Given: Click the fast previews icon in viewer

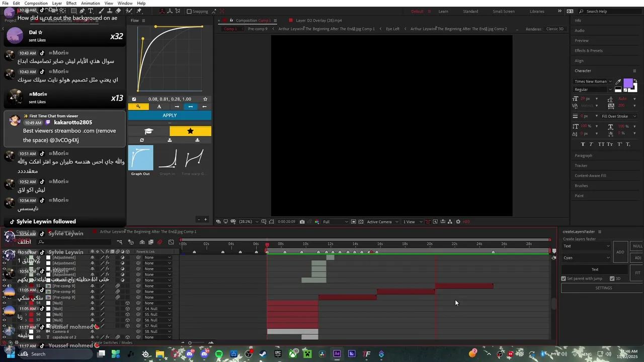Looking at the screenshot, I should (x=435, y=222).
